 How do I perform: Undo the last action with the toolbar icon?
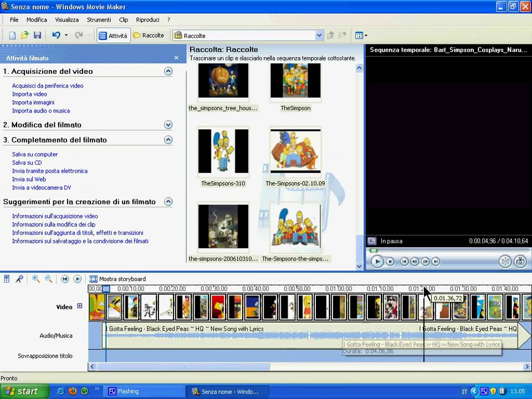pyautogui.click(x=57, y=35)
